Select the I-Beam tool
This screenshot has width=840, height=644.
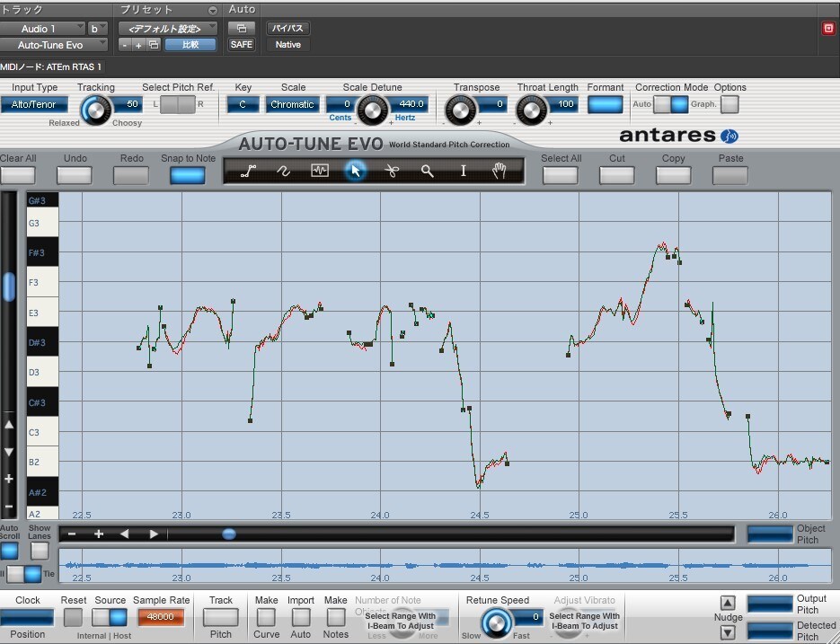[464, 171]
